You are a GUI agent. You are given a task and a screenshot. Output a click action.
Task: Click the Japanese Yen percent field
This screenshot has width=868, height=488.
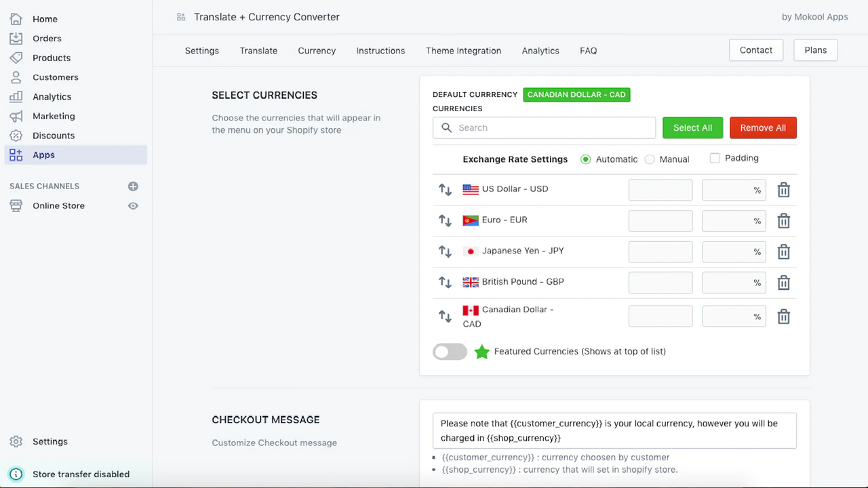coord(734,251)
